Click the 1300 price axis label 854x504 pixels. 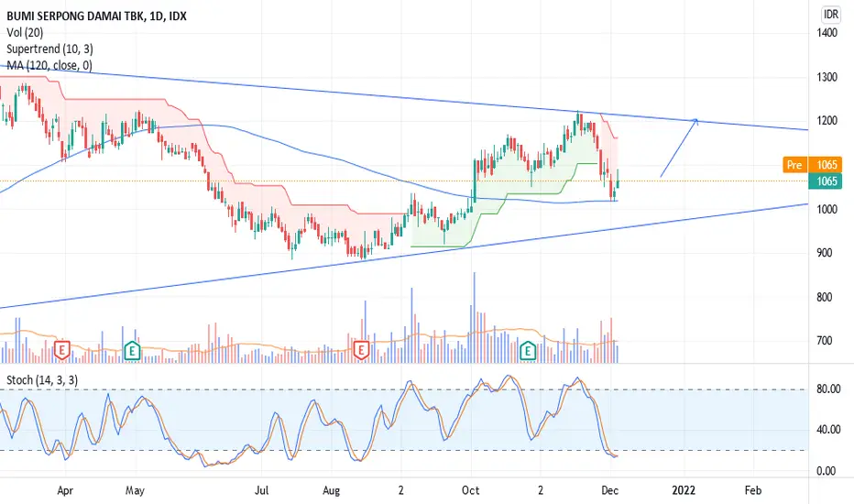[827, 77]
